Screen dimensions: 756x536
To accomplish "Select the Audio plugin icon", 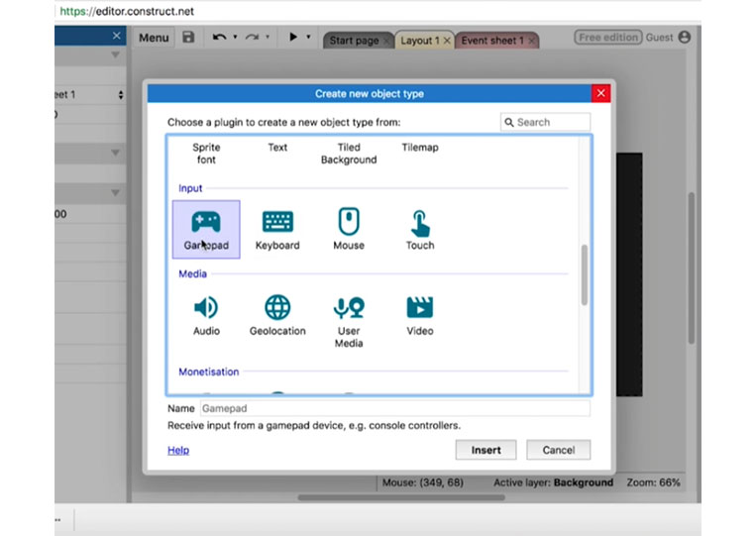I will [206, 315].
